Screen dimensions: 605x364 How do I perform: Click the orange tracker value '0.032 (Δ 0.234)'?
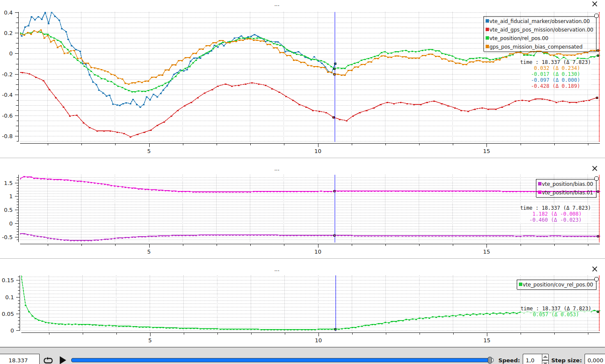556,68
